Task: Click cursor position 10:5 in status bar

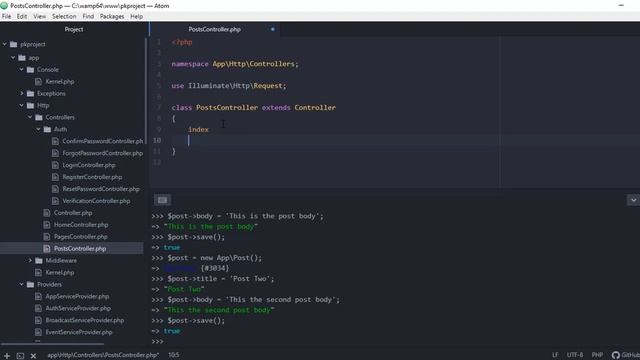Action: [173, 355]
